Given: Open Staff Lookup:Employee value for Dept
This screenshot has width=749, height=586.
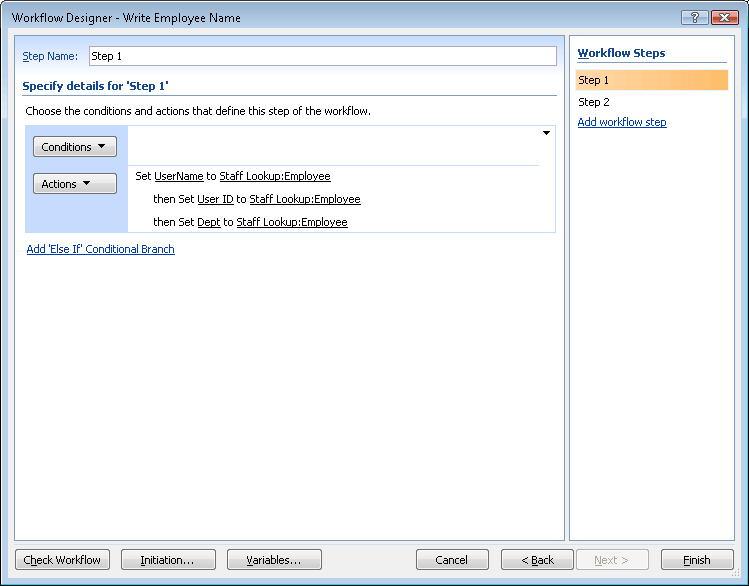Looking at the screenshot, I should [x=292, y=222].
